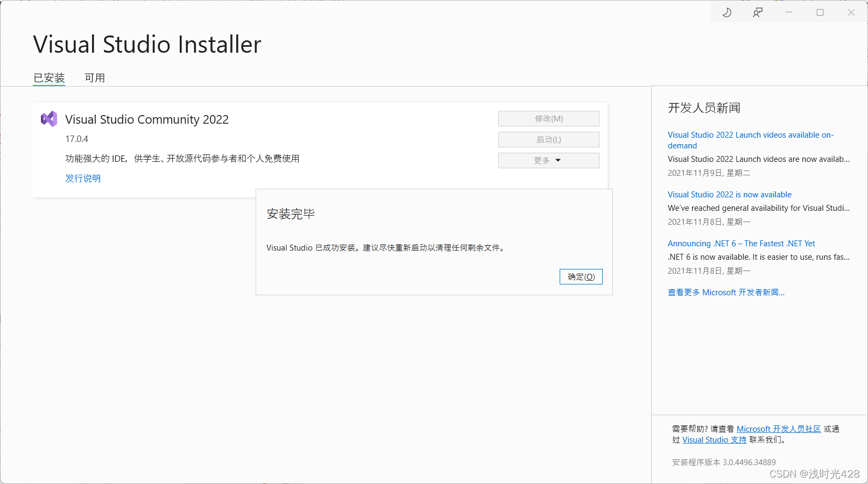Toggle dark theme via the moon icon

pyautogui.click(x=726, y=12)
